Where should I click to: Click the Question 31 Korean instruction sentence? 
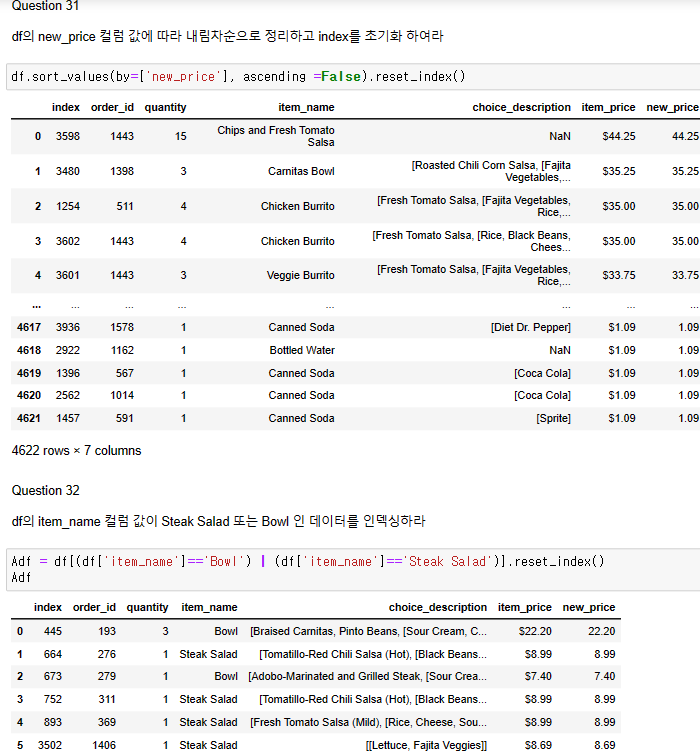coord(227,36)
